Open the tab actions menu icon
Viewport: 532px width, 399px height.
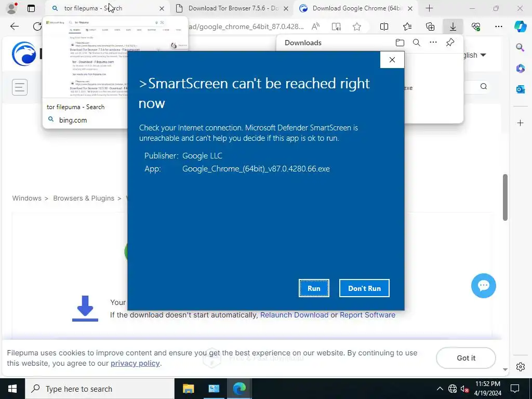tap(31, 8)
